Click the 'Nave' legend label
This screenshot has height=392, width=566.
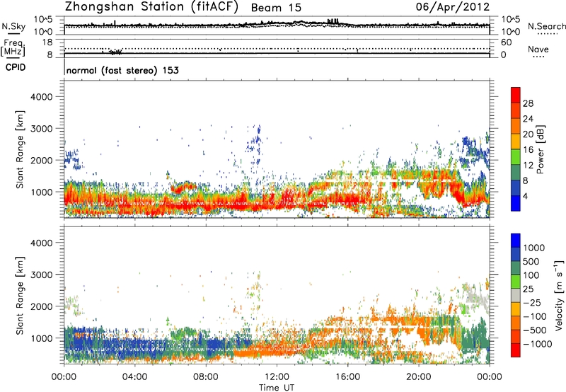click(538, 50)
